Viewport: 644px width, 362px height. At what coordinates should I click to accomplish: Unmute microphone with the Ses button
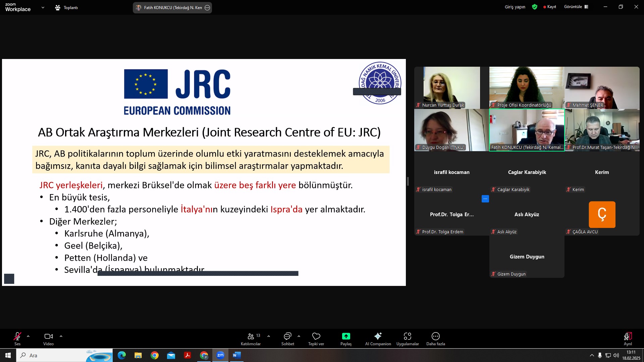[x=17, y=339]
